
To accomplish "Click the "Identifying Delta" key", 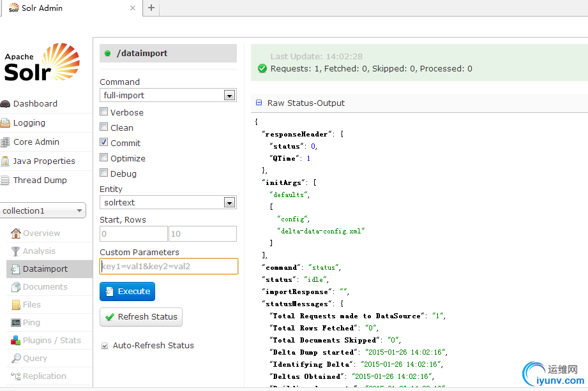I will (311, 364).
